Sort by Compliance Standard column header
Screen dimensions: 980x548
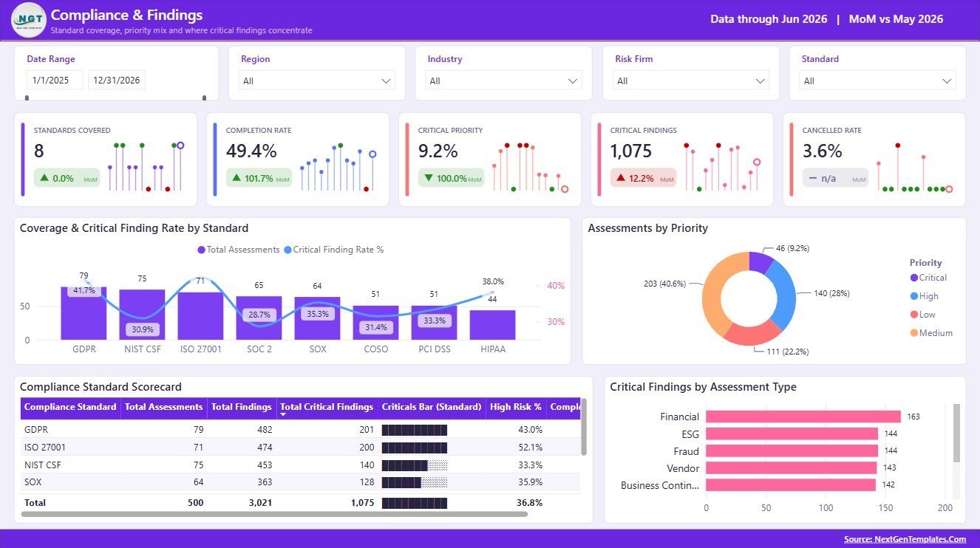70,407
